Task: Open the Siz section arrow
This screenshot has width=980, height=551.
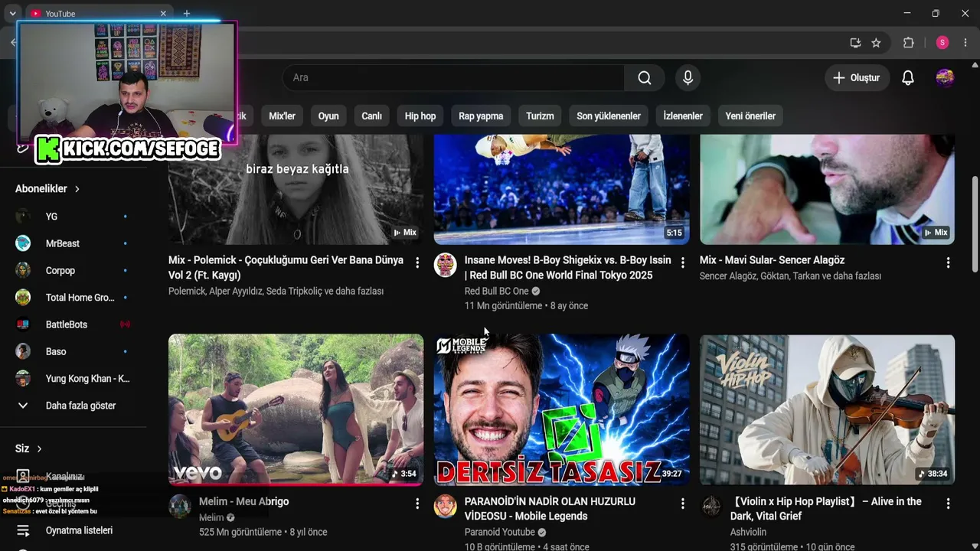Action: (39, 448)
